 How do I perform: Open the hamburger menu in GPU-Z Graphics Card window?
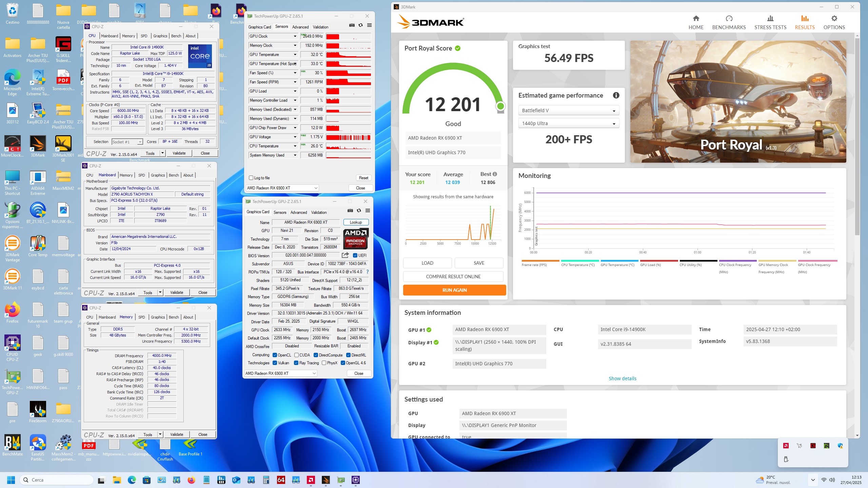coord(368,211)
